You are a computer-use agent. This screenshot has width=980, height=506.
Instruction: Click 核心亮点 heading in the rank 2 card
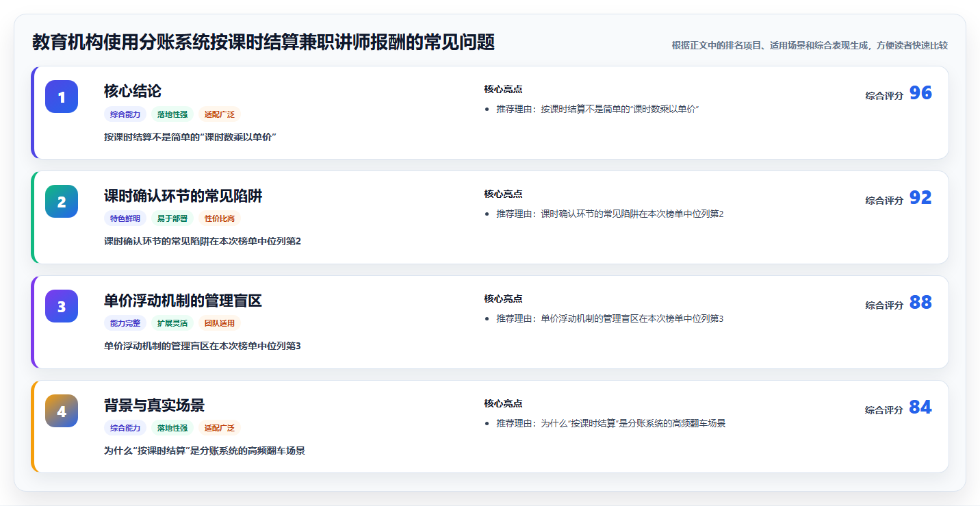pos(503,194)
